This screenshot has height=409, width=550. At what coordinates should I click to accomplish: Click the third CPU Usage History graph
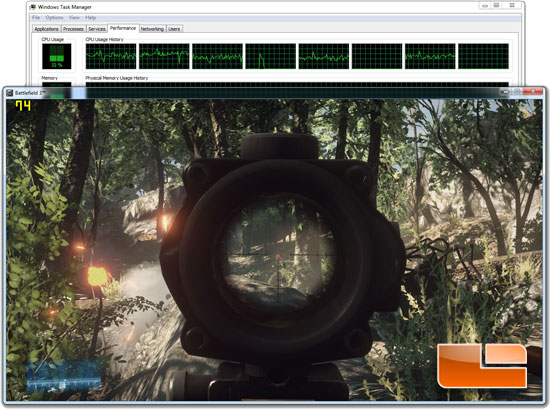click(217, 56)
